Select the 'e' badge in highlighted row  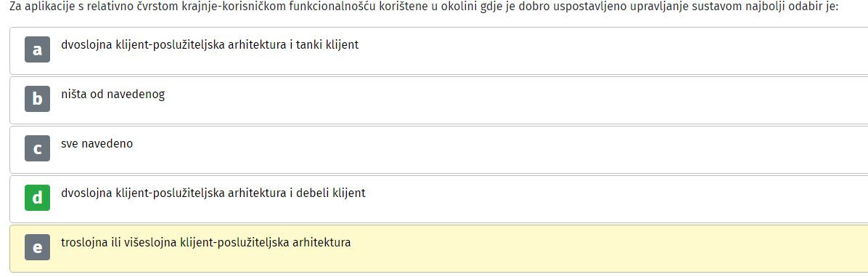[x=37, y=247]
